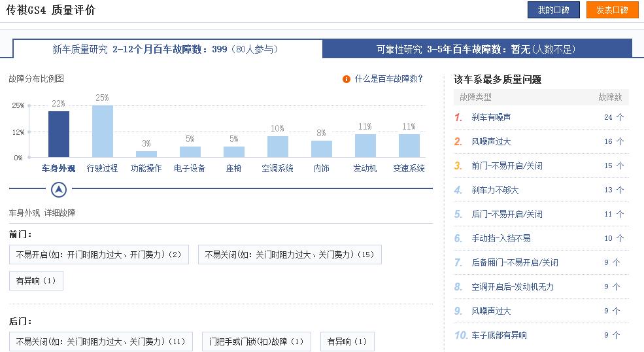
Task: Switch to 可靠性研究 3-5年 tab
Action: pos(477,49)
